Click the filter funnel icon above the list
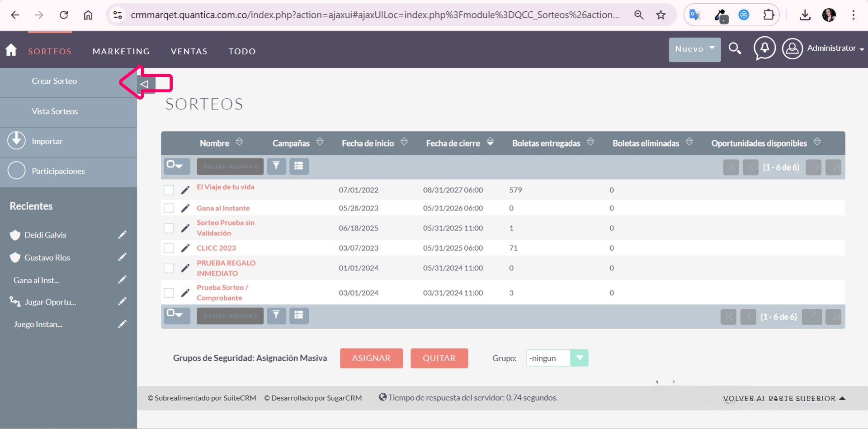The height and width of the screenshot is (429, 868). [x=276, y=166]
